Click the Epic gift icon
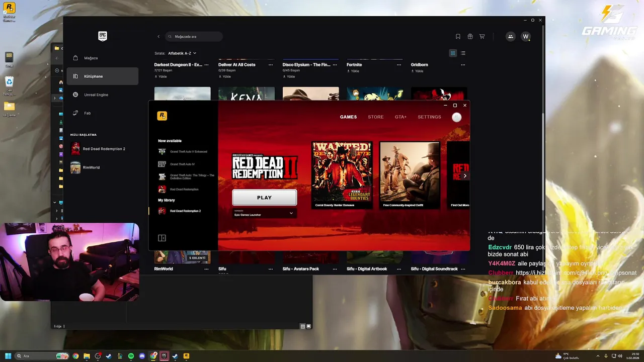This screenshot has width=644, height=362. coord(470,36)
